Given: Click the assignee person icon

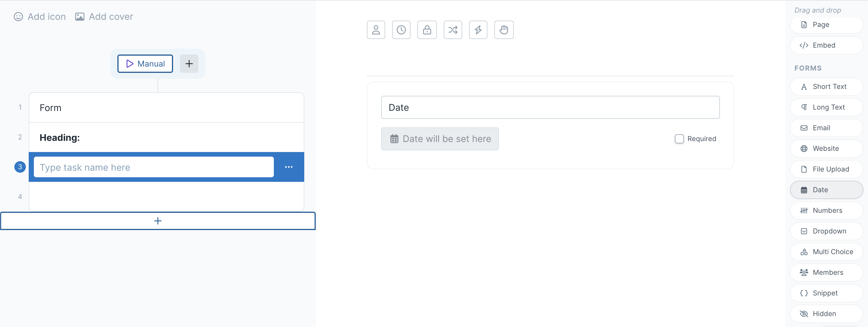Looking at the screenshot, I should 376,30.
